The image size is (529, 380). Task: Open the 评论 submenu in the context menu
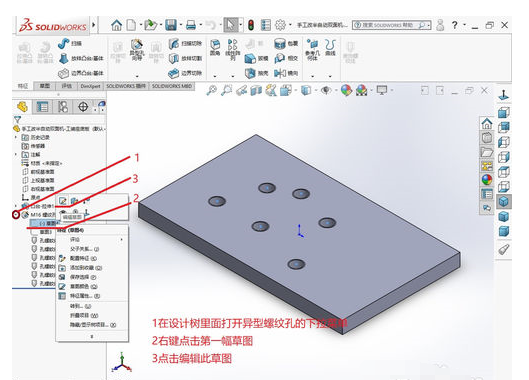tap(92, 240)
